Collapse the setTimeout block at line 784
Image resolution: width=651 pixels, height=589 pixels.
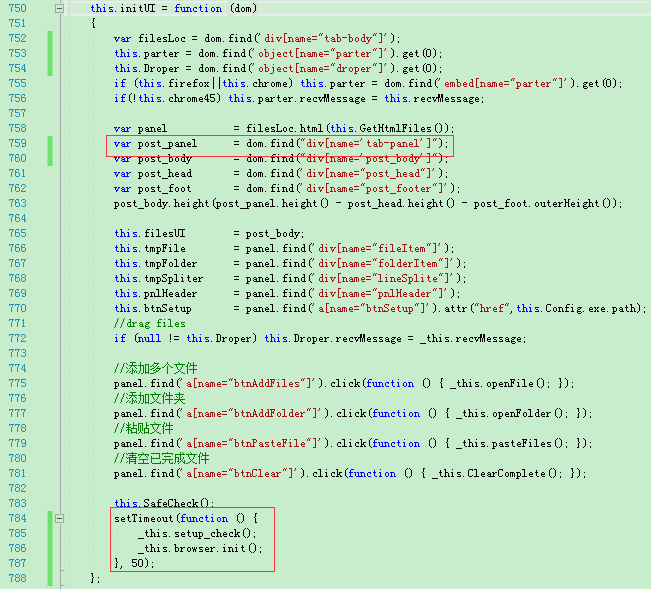click(x=60, y=518)
